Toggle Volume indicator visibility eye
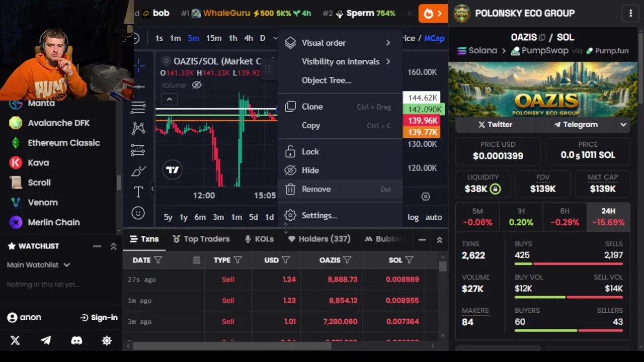 tap(197, 85)
